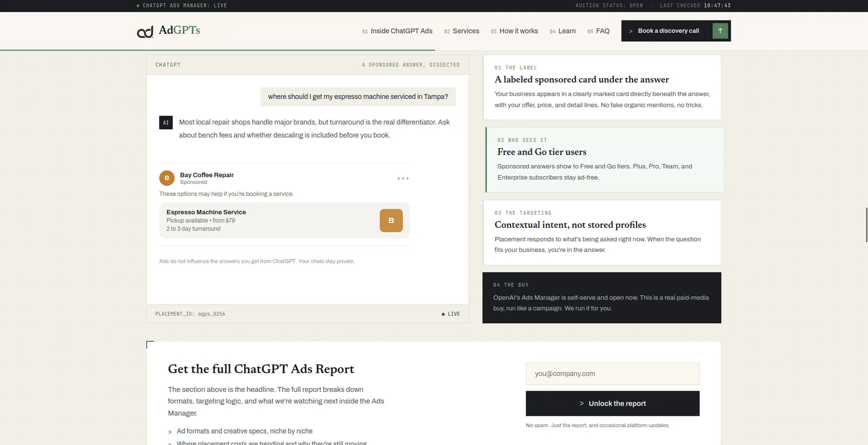Click 'CHATGPT ADS MANAGER: LIVE' status text
This screenshot has width=868, height=445.
point(182,5)
